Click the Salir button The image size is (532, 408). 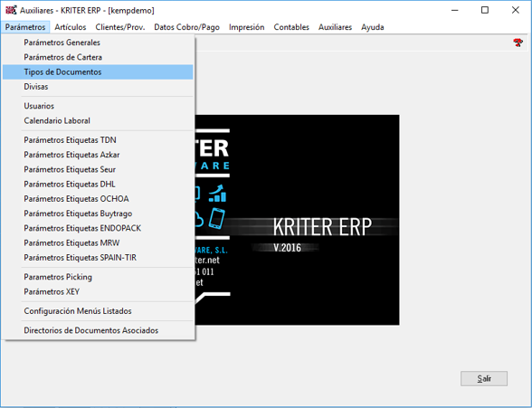click(484, 378)
